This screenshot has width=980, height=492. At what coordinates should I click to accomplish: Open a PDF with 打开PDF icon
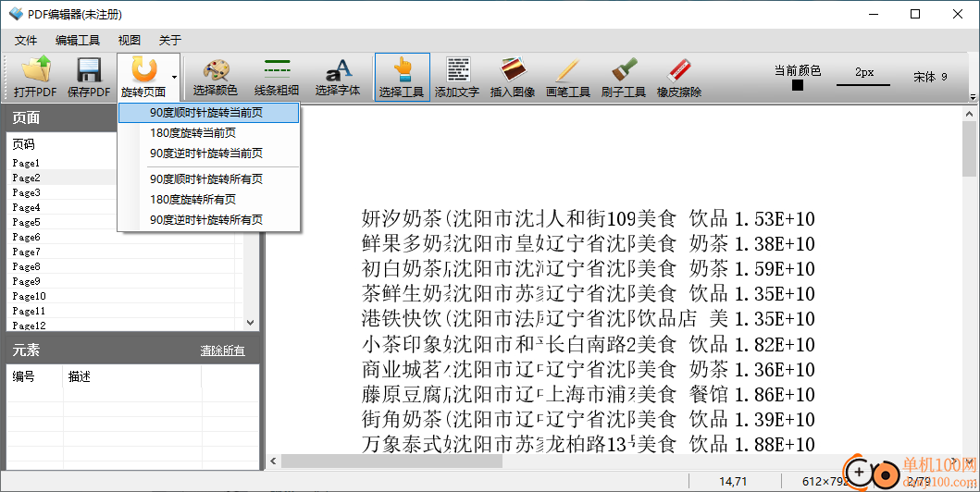[x=35, y=77]
